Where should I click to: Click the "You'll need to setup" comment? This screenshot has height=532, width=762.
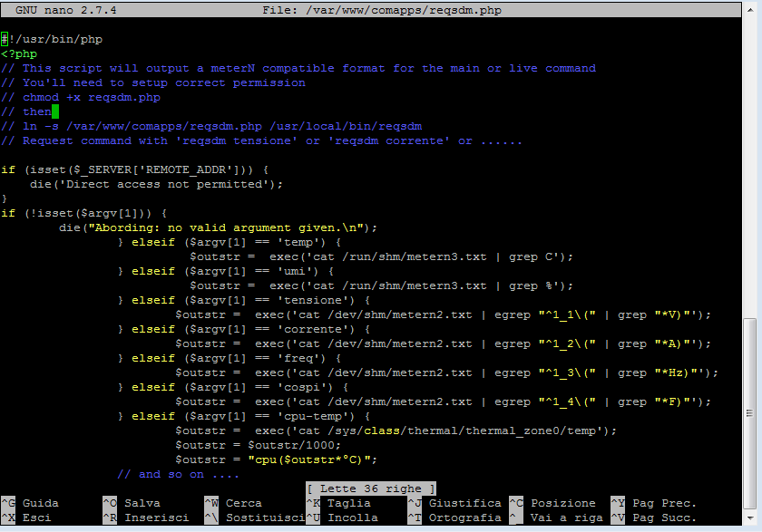pyautogui.click(x=153, y=83)
